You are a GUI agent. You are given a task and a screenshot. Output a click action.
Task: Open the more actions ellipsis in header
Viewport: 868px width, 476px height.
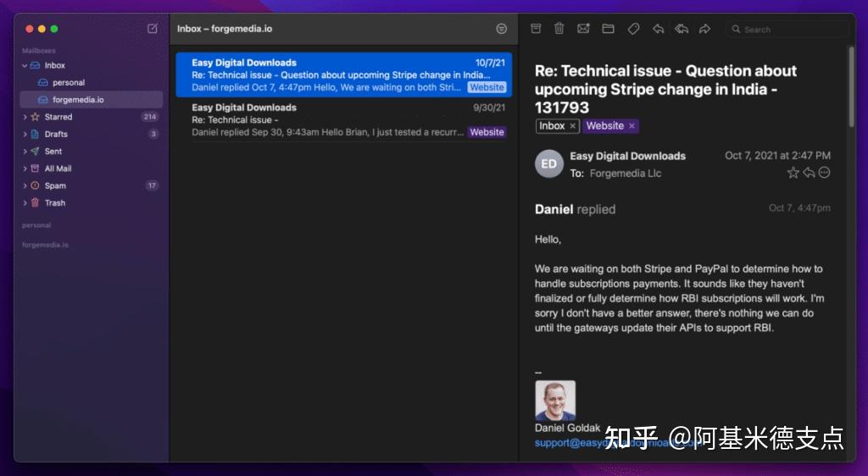[x=824, y=173]
